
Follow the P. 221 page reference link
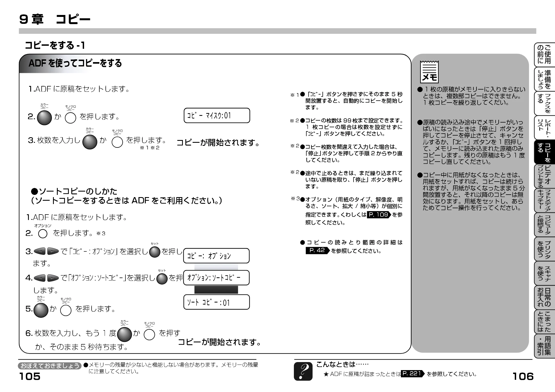click(x=413, y=373)
